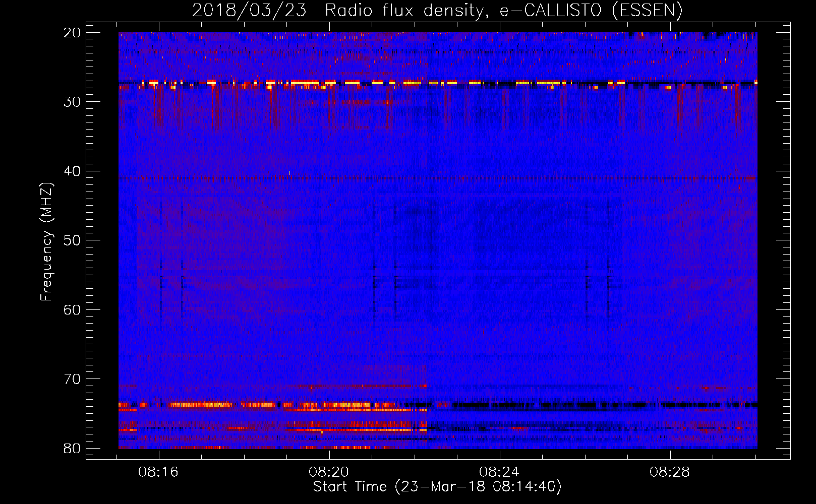This screenshot has width=816, height=504.
Task: Click the plot title "2018/03/23 Radio flux density, e-CALLISTO (ESSEN)"
Action: [437, 10]
